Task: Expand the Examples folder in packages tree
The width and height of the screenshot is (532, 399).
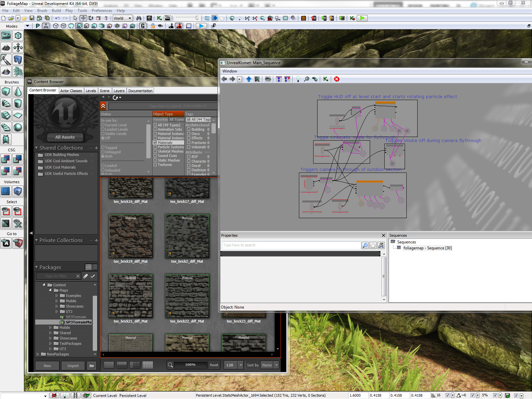Action: pos(57,296)
